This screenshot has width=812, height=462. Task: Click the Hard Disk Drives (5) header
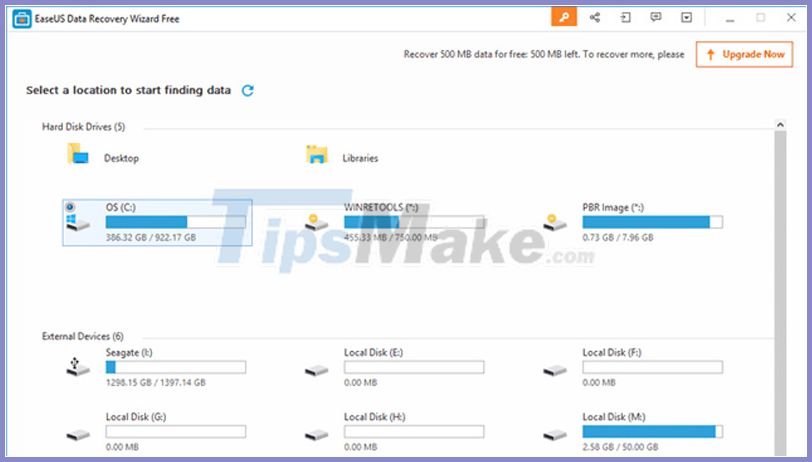point(83,127)
